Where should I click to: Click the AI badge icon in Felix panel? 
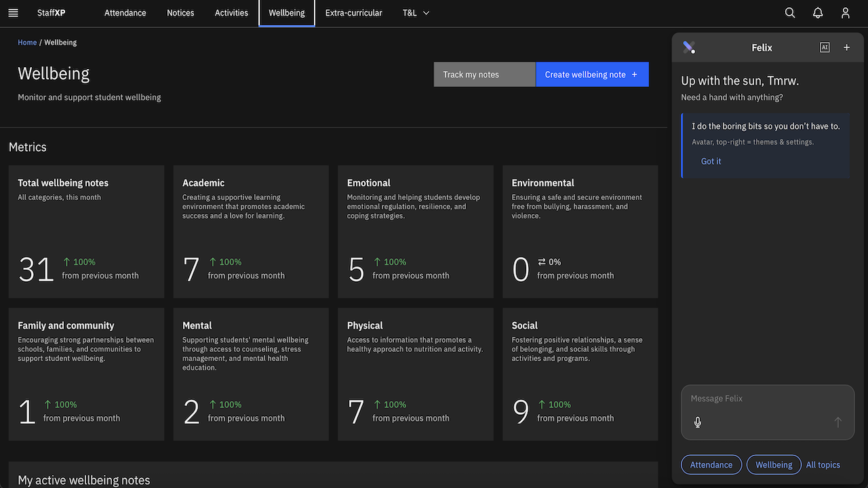pyautogui.click(x=825, y=47)
